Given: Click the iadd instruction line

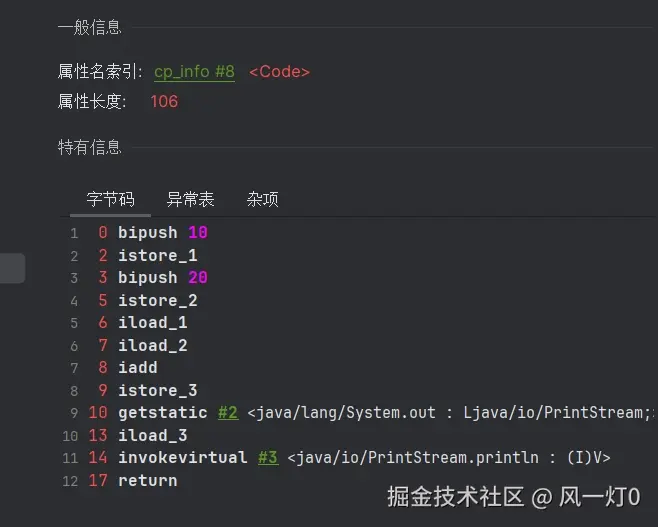Looking at the screenshot, I should 137,368.
